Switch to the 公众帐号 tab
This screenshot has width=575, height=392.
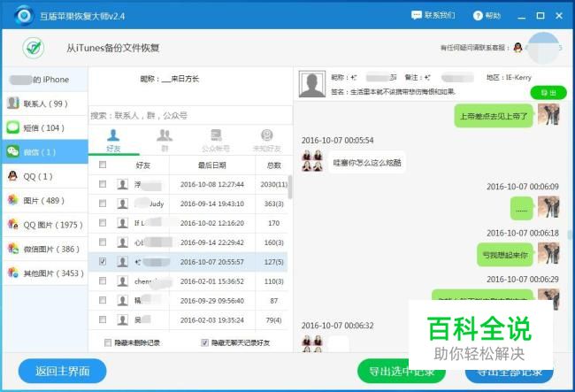(x=216, y=141)
